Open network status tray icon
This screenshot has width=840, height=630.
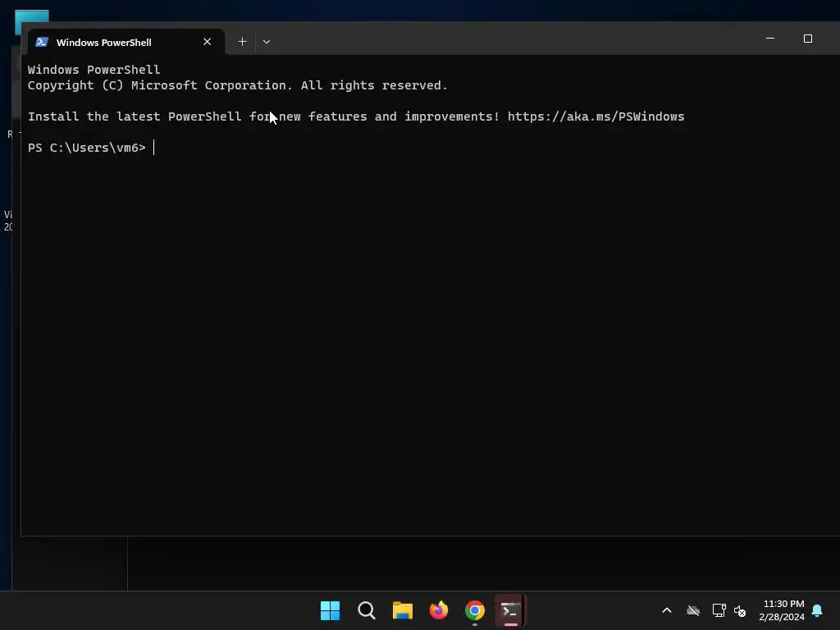tap(719, 610)
